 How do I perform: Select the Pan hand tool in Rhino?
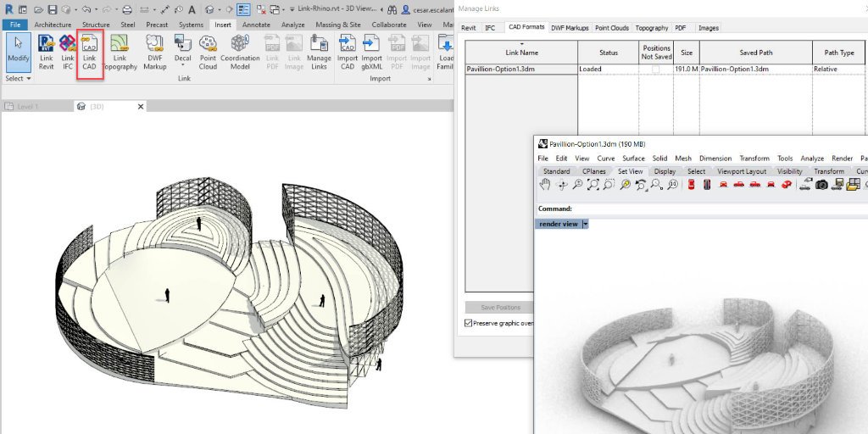tap(545, 185)
